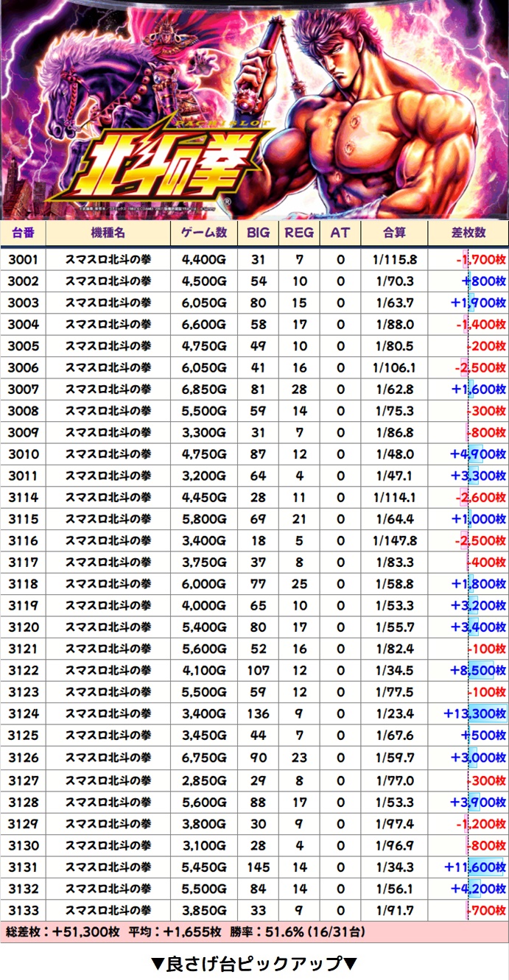
Task: Click the +11,600枚 difference bar
Action: tap(474, 868)
